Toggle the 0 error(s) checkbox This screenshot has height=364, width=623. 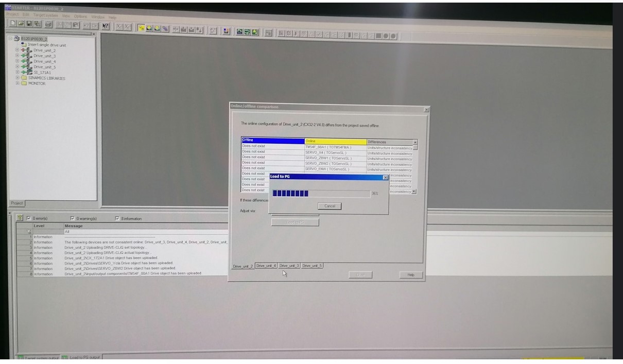click(x=29, y=218)
